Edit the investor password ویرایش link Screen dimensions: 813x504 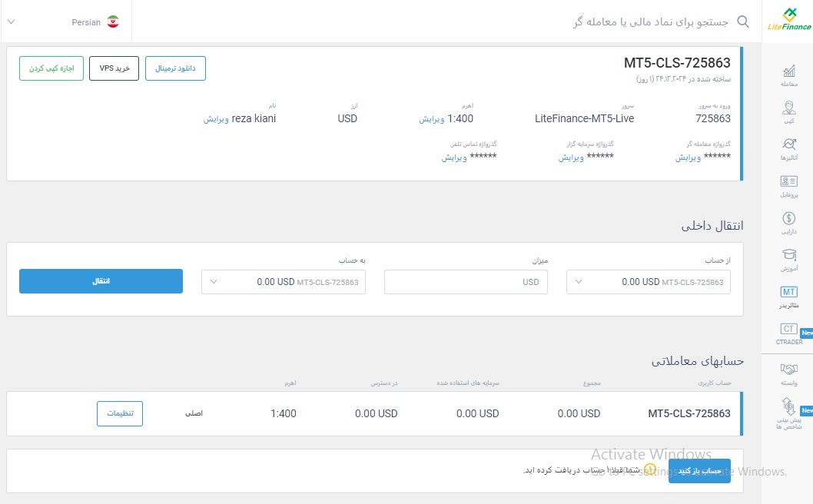pos(571,157)
